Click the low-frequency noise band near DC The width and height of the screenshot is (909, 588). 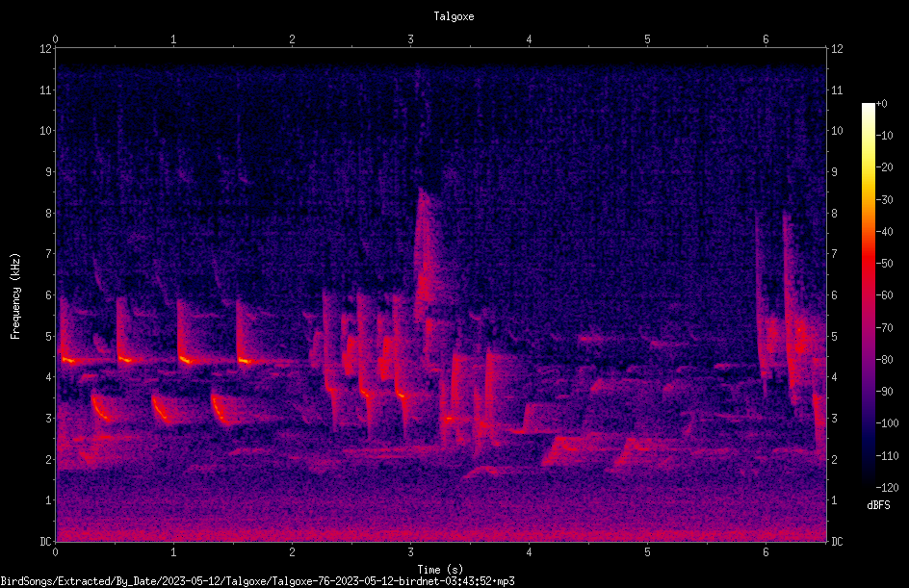(441, 532)
